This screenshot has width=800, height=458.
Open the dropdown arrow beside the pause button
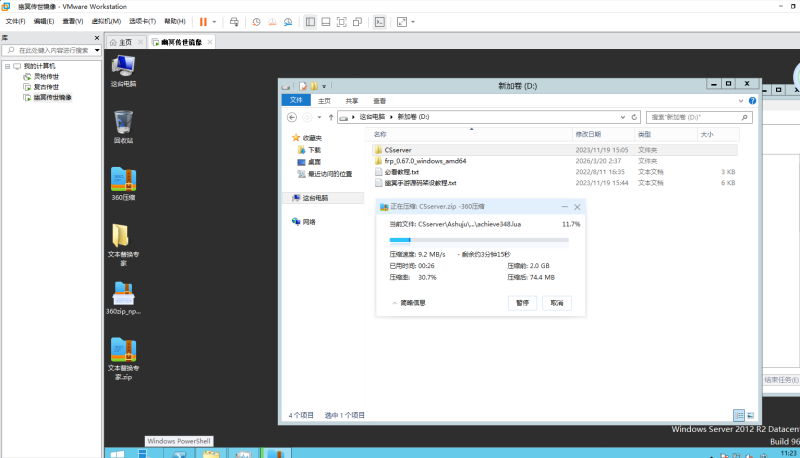[214, 22]
